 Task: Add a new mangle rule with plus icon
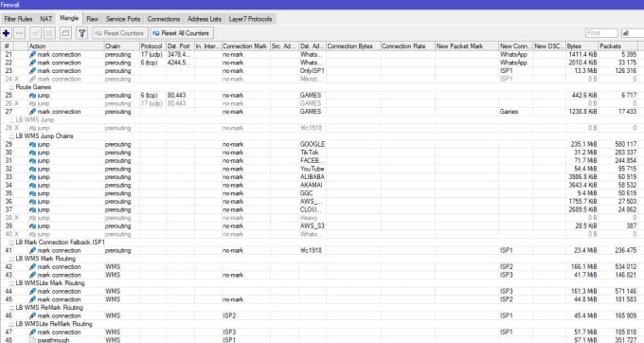tap(7, 33)
